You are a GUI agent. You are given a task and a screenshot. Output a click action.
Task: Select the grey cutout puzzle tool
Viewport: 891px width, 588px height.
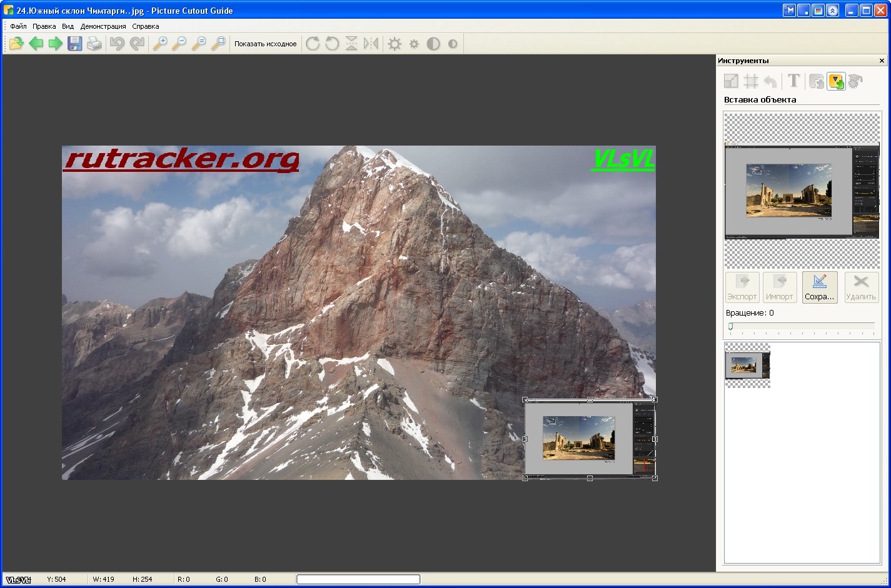click(x=817, y=81)
